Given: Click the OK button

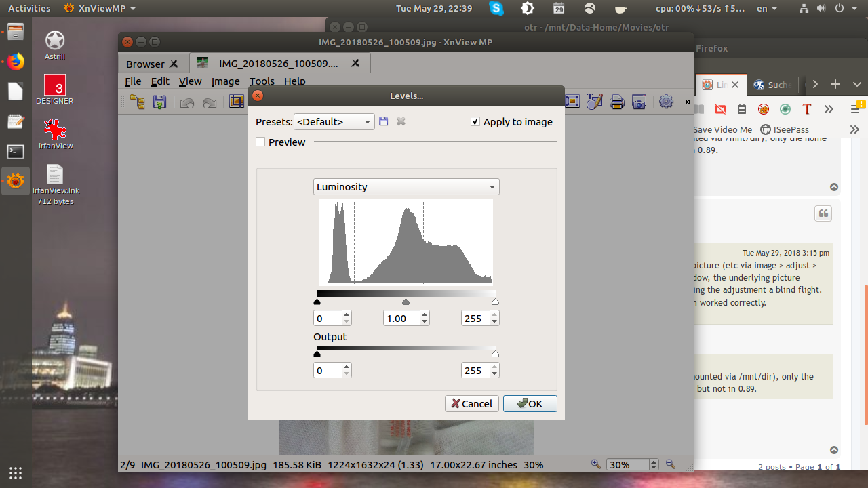Looking at the screenshot, I should (x=530, y=404).
